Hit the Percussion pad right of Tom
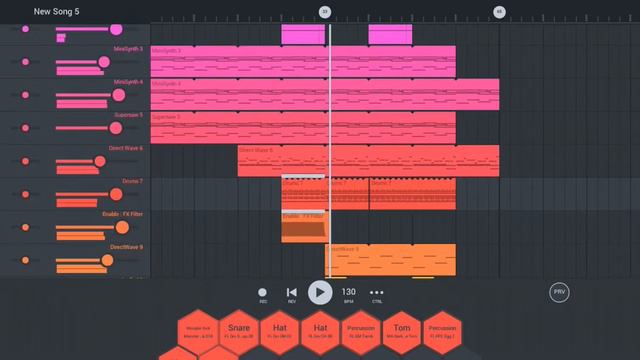This screenshot has width=640, height=360. (x=442, y=332)
